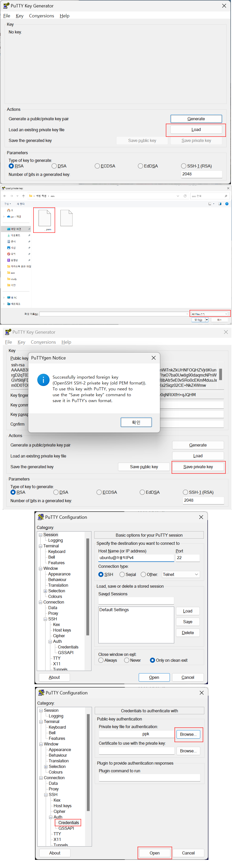
Task: Click the split arrow beside the 열기 button
Action: [x=207, y=320]
